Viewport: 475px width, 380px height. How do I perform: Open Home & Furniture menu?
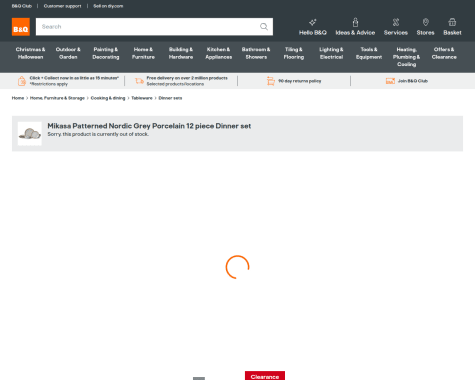(143, 53)
